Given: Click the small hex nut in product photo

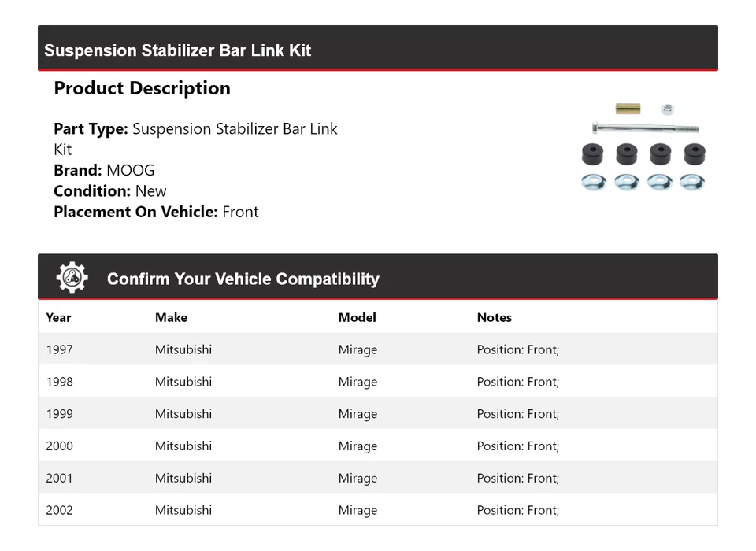Looking at the screenshot, I should click(x=667, y=109).
